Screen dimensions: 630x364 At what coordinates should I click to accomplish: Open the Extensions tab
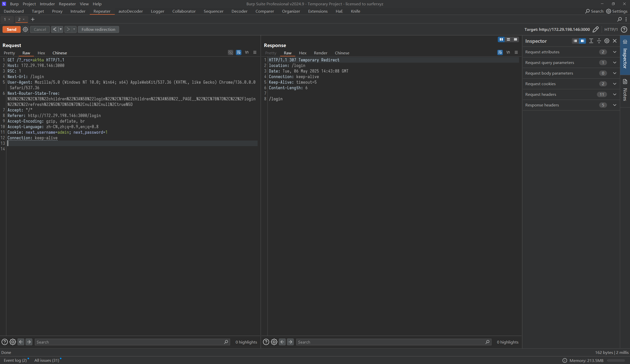(318, 11)
